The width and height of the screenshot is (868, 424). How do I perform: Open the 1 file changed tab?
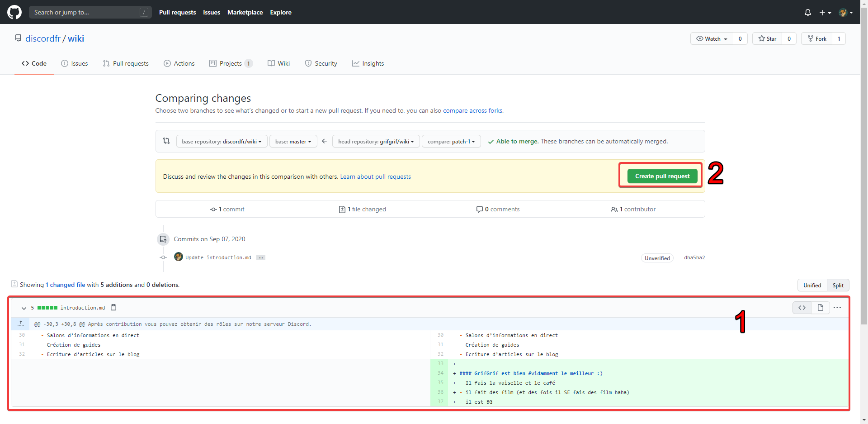pyautogui.click(x=363, y=209)
